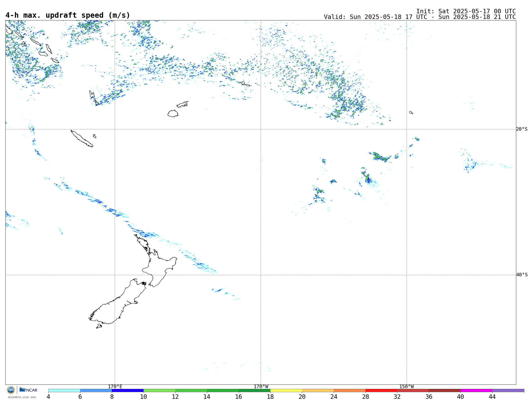Click the Fiji Viti Levu island outline

pyautogui.click(x=173, y=113)
